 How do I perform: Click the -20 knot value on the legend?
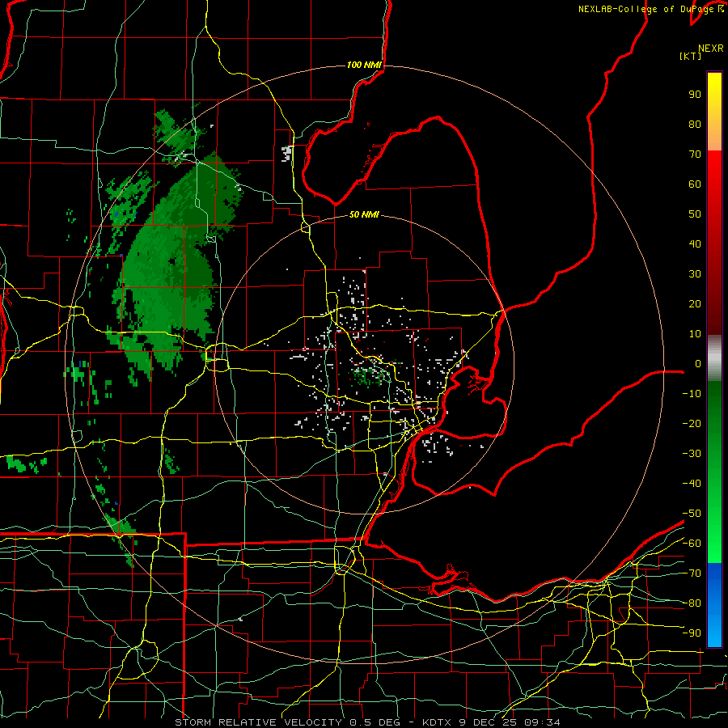tap(692, 424)
